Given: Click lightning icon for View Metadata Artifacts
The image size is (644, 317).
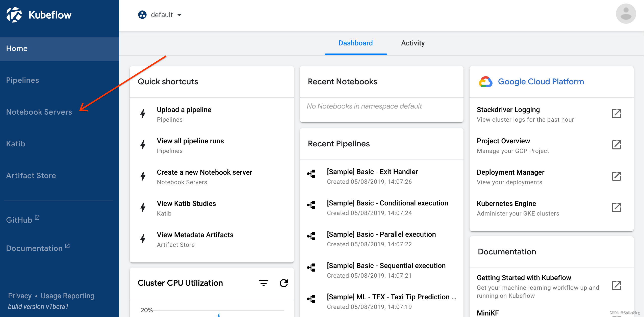Looking at the screenshot, I should click(143, 239).
